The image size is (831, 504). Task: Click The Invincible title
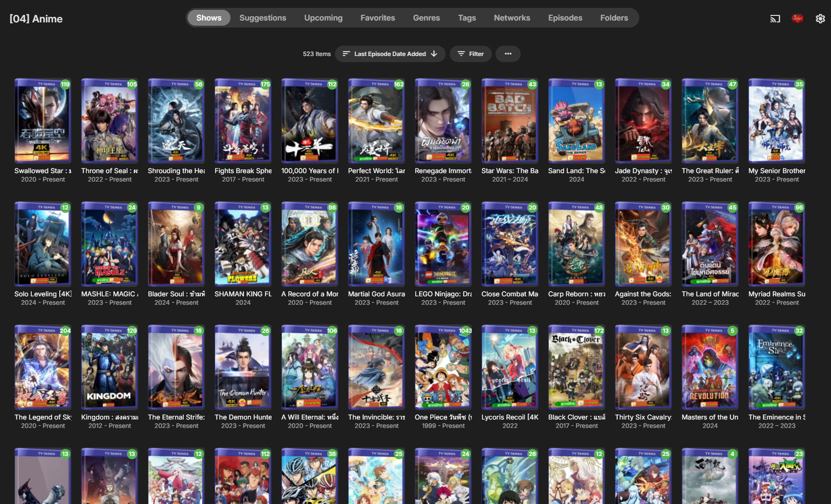[377, 417]
